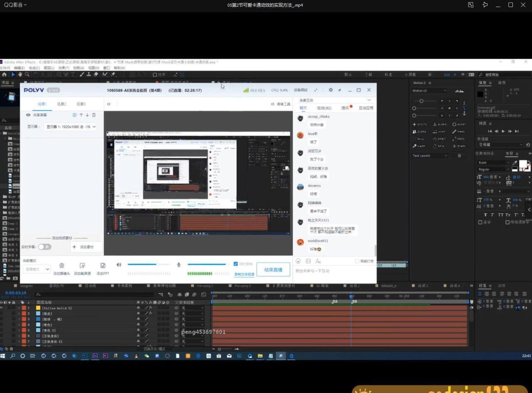Viewport: 532px width, 393px height.
Task: Expand the 连麦互动 dropdown
Action: click(x=368, y=100)
